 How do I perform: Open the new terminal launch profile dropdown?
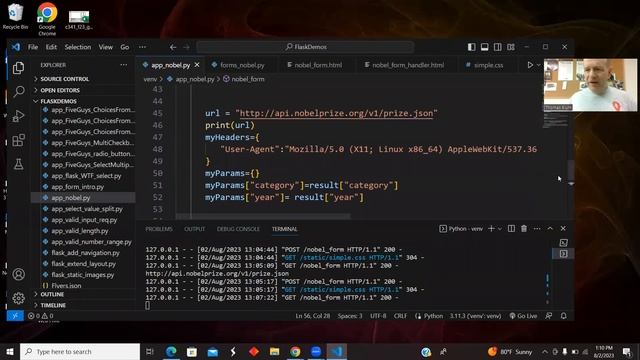pyautogui.click(x=500, y=229)
